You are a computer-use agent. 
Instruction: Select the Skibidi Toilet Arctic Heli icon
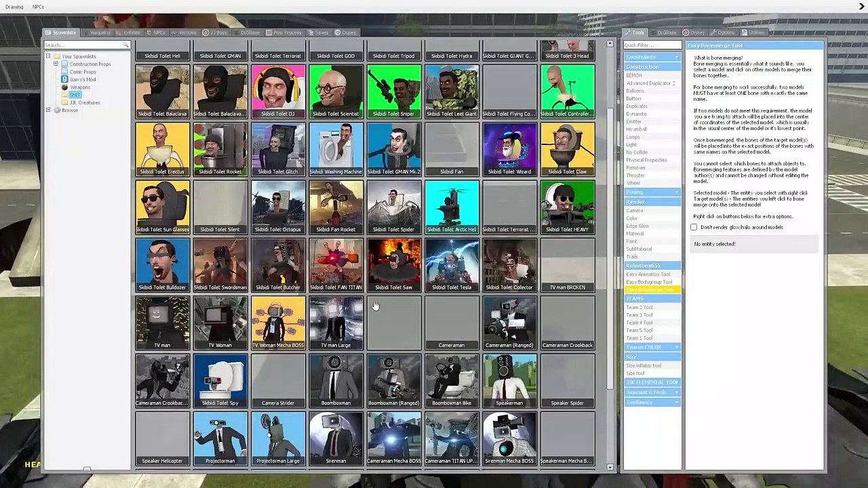click(452, 207)
